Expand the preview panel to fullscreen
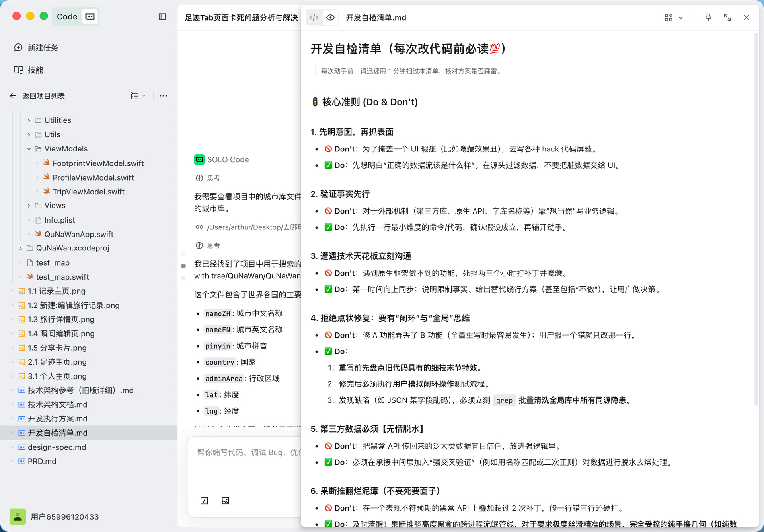 tap(727, 17)
